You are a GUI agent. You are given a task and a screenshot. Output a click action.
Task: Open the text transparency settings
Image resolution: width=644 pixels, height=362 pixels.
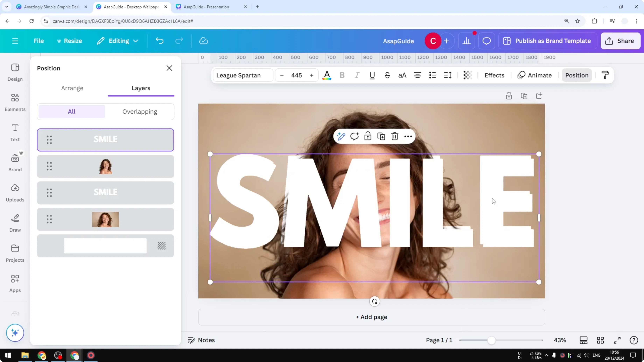tap(467, 75)
